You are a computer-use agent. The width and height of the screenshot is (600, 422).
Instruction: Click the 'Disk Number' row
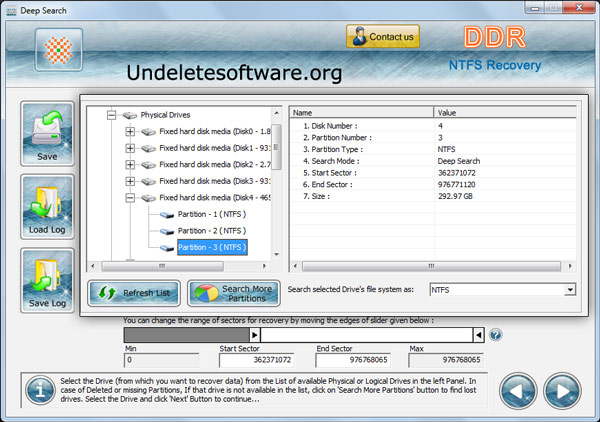coord(433,126)
